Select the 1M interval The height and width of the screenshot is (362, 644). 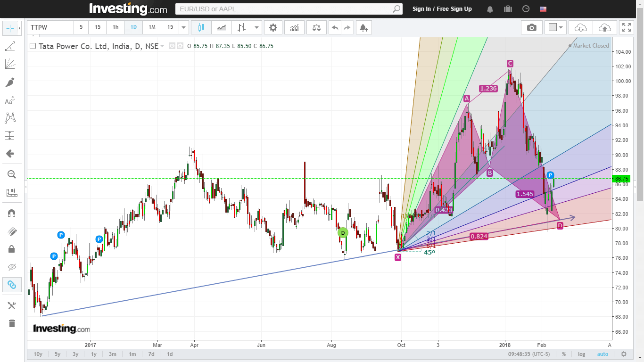(x=152, y=27)
